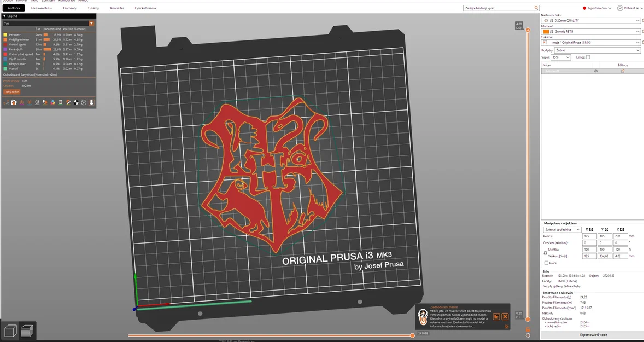Click Velikost Y field showing 134,68
This screenshot has width=644, height=342.
click(x=605, y=256)
